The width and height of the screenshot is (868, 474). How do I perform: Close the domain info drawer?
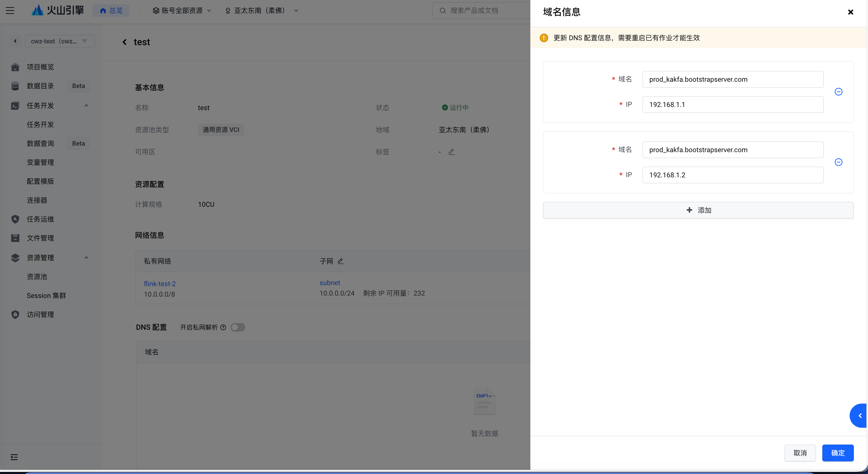point(850,12)
